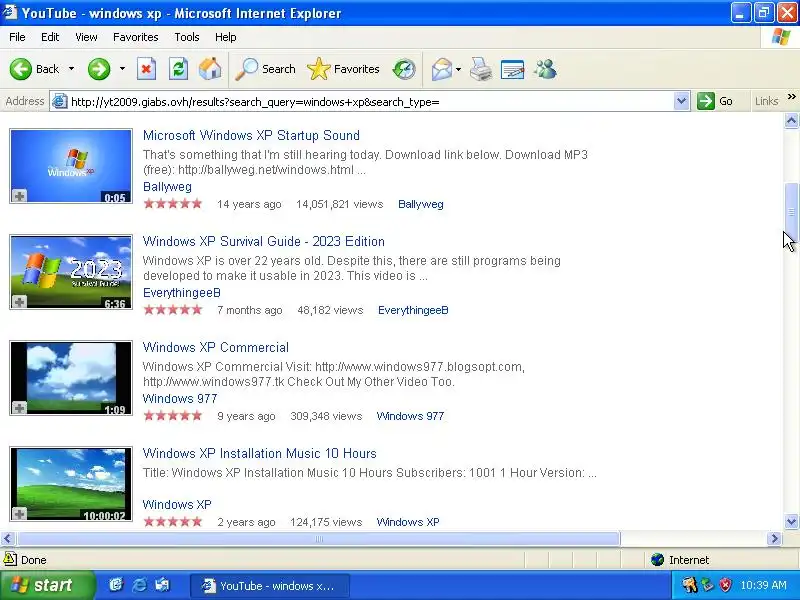Viewport: 800px width, 600px height.
Task: Click the vertical scrollbar down arrow
Action: (791, 522)
